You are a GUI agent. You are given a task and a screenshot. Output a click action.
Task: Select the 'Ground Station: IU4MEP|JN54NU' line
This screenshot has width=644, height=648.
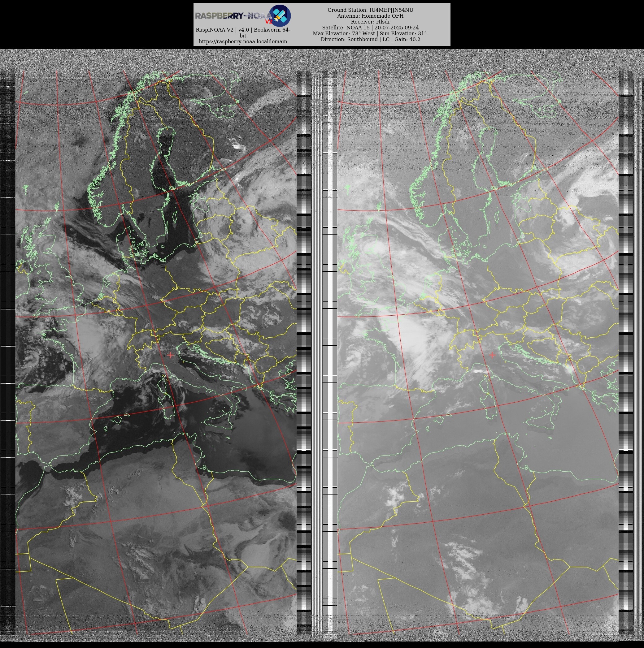click(x=371, y=10)
